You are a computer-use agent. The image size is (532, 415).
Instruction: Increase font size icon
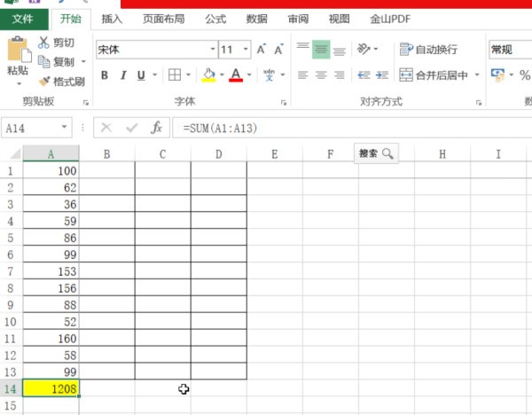(x=261, y=49)
